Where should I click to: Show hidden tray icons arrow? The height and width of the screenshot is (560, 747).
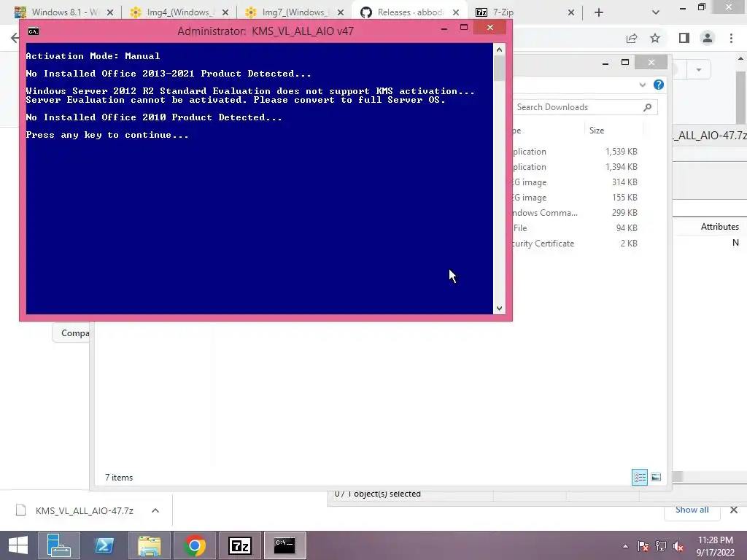(625, 546)
